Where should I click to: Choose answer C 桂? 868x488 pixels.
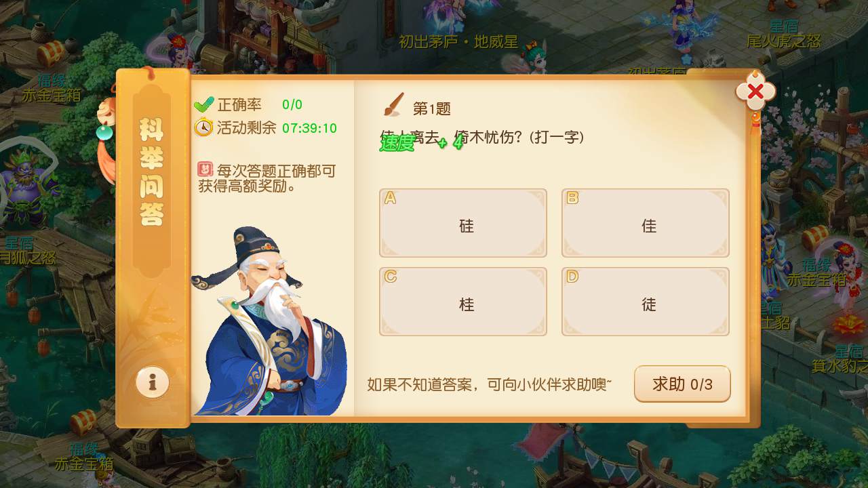[x=463, y=302]
